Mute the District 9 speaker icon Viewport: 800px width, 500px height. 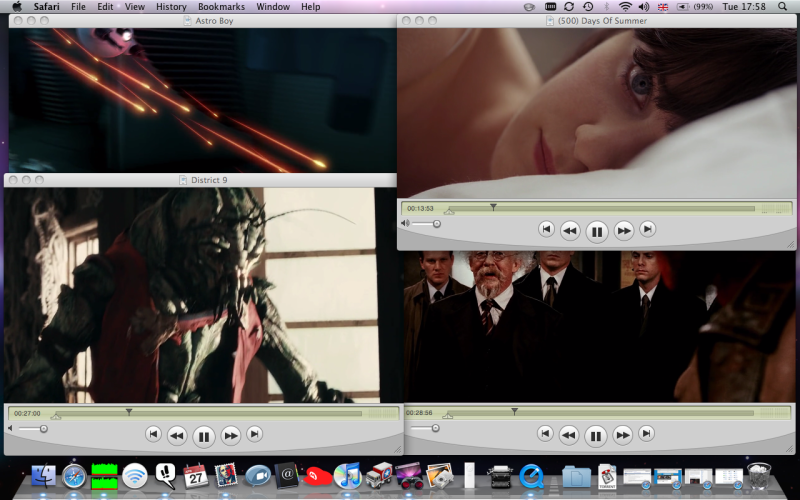click(x=10, y=429)
